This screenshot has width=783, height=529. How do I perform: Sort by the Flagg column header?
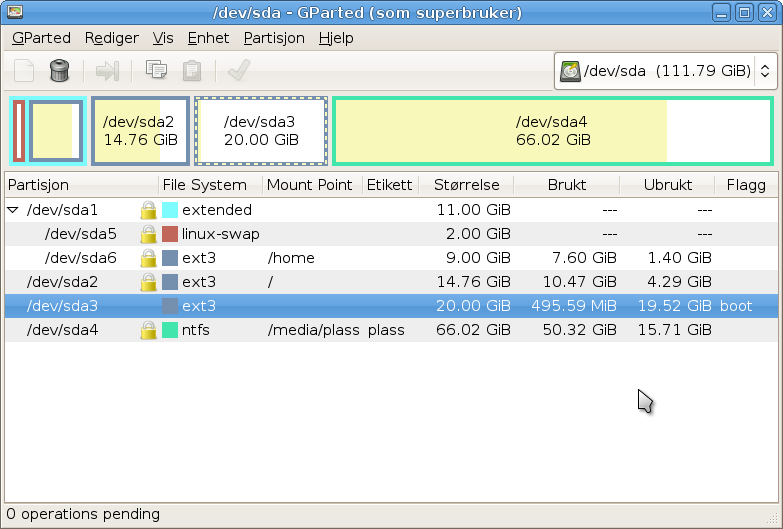pyautogui.click(x=746, y=185)
